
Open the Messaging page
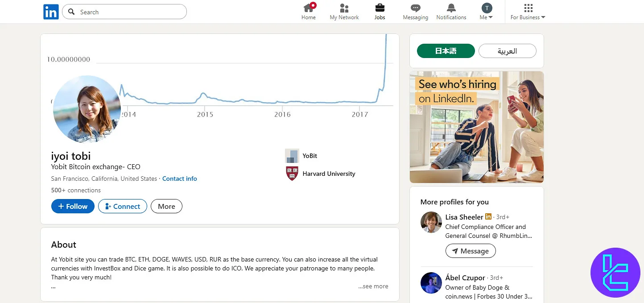coord(415,12)
